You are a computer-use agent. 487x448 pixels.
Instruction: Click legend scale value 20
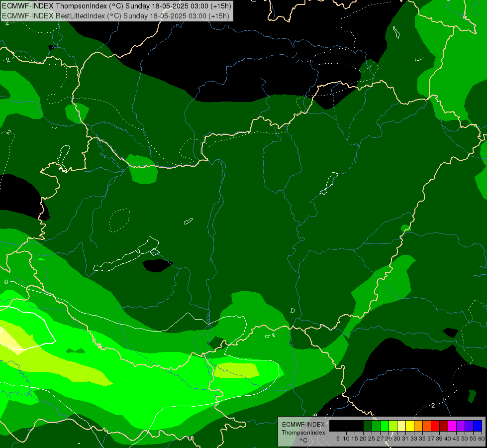[x=363, y=439]
